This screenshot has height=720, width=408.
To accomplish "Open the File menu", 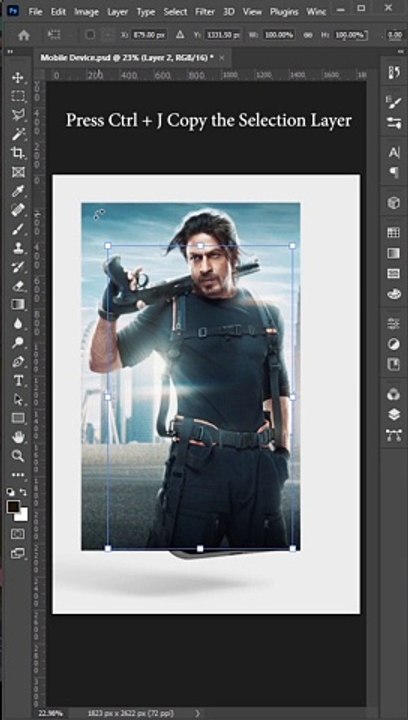I will (35, 12).
